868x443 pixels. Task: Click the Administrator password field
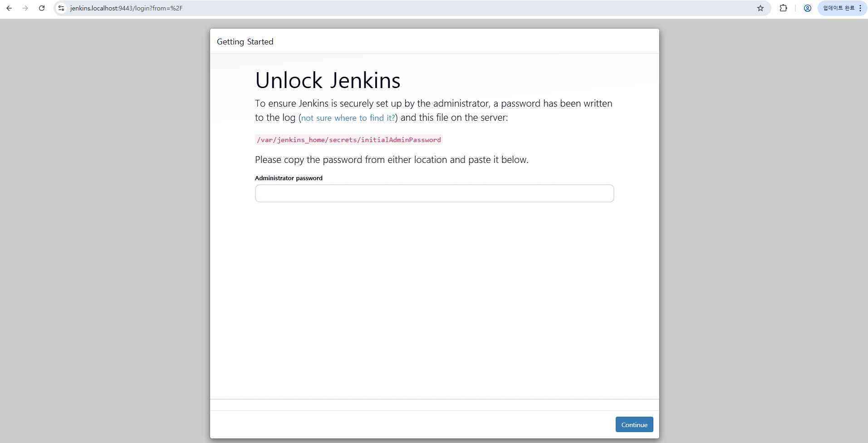(x=434, y=193)
